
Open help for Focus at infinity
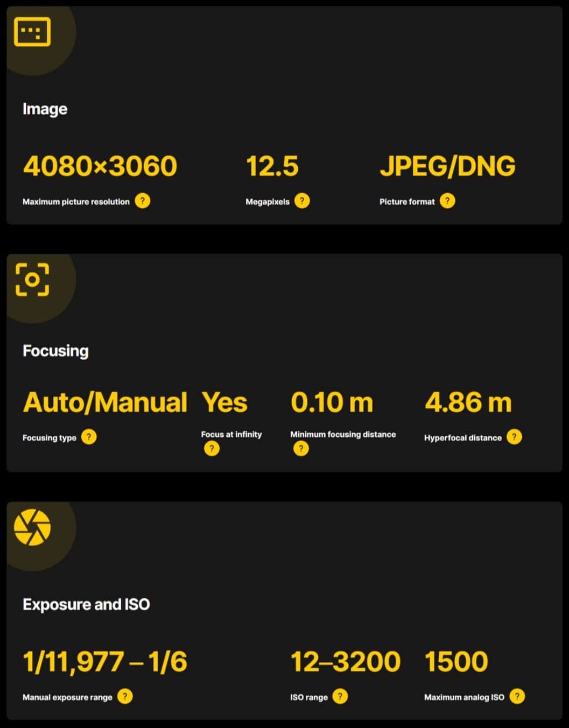(x=212, y=448)
